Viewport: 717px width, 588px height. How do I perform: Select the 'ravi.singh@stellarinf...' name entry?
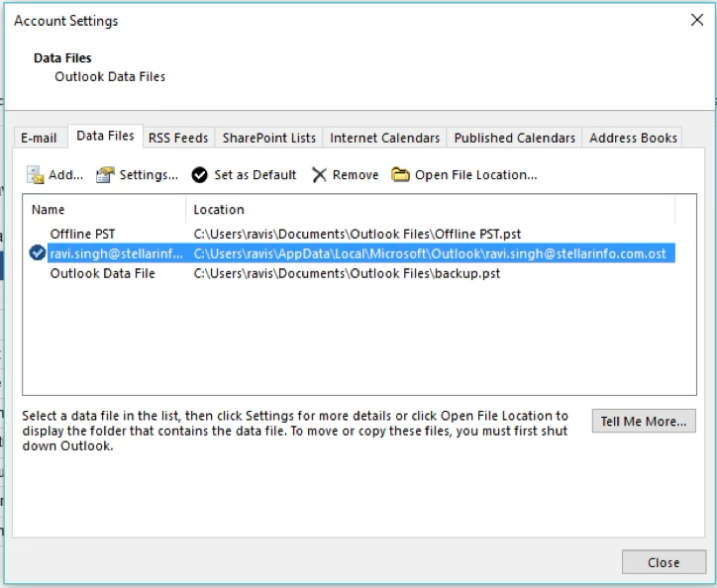[116, 253]
